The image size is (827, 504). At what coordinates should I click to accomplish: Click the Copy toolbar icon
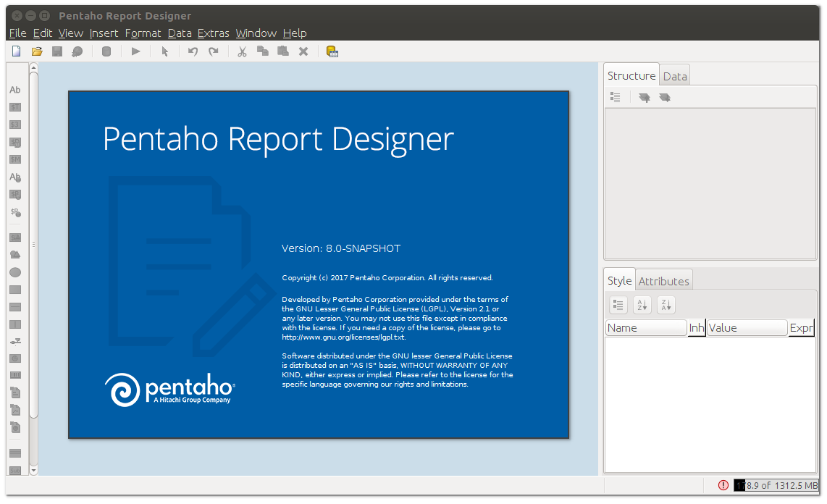[263, 51]
